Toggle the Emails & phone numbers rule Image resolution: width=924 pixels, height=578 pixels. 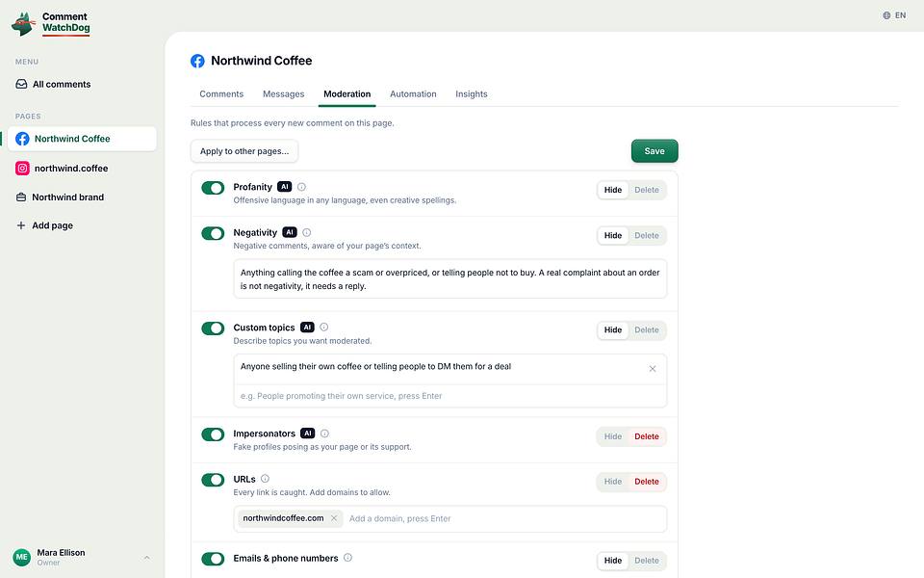point(213,559)
